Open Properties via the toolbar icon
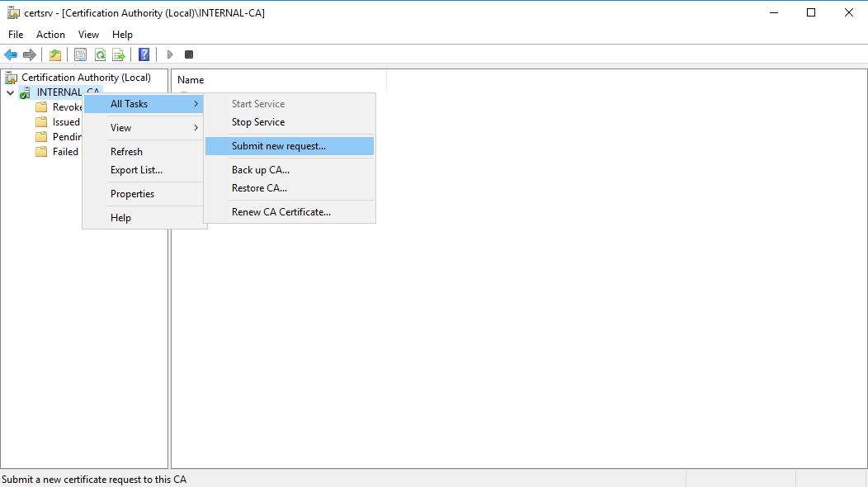Viewport: 868px width, 487px height. pos(80,54)
